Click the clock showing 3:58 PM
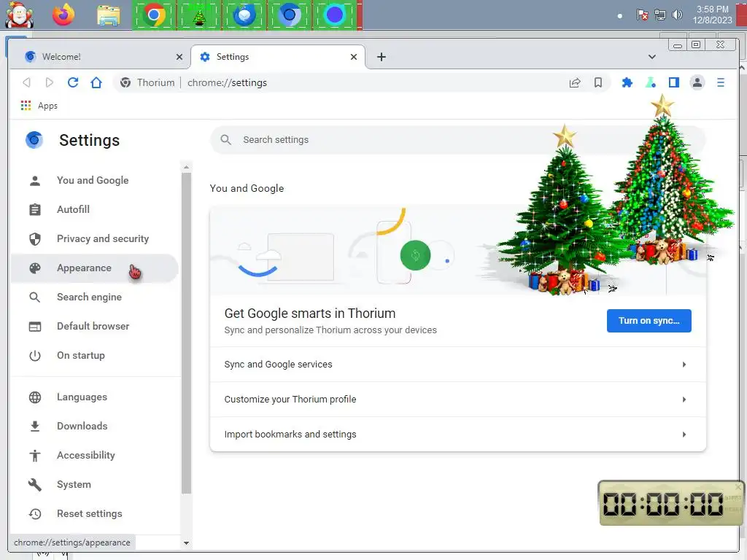The height and width of the screenshot is (560, 747). (712, 15)
